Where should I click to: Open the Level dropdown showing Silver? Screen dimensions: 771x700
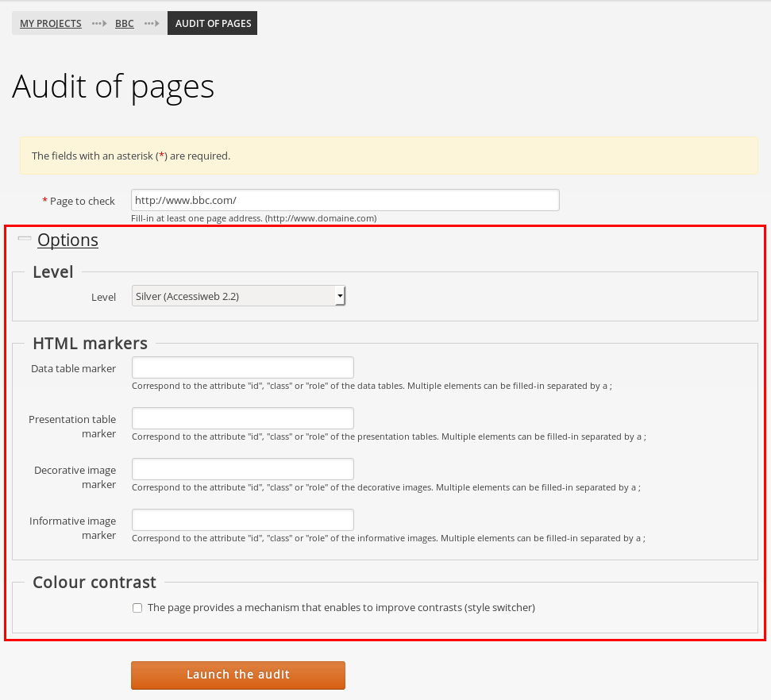tap(239, 296)
